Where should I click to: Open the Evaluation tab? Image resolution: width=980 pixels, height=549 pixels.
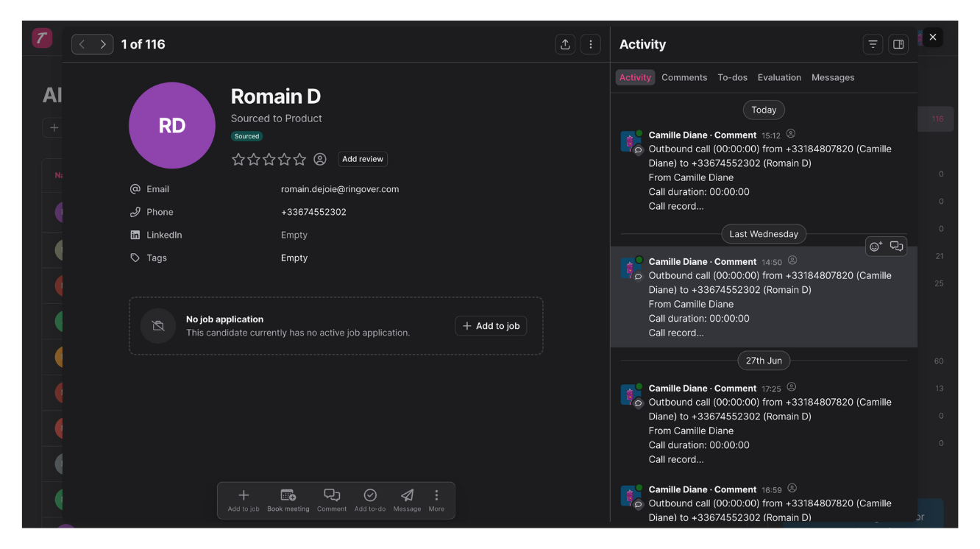click(x=779, y=77)
